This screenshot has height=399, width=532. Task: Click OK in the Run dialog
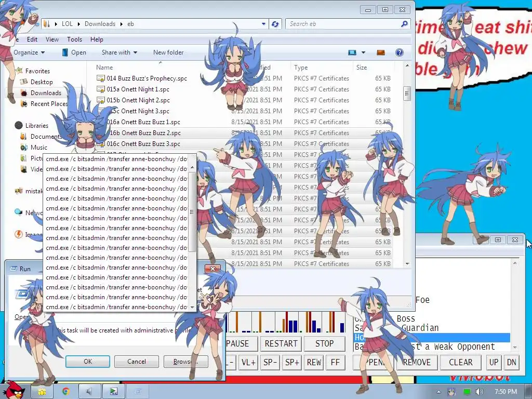click(x=87, y=362)
